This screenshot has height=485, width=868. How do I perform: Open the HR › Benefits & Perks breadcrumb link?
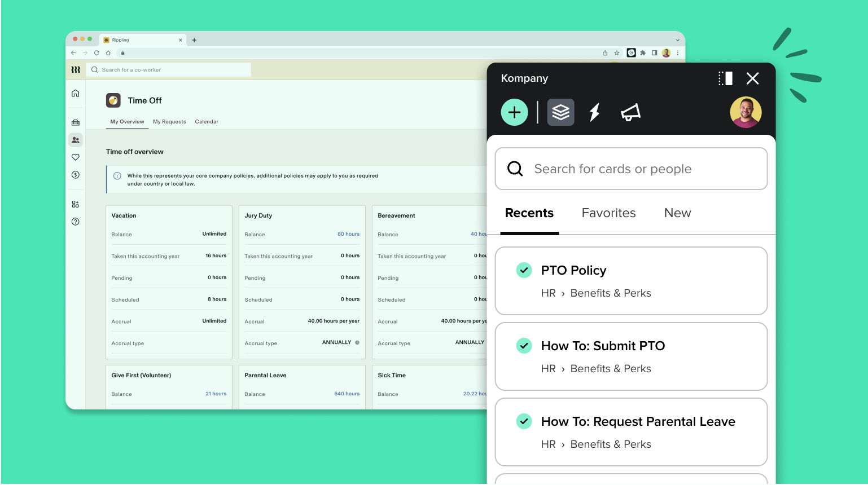pos(596,293)
